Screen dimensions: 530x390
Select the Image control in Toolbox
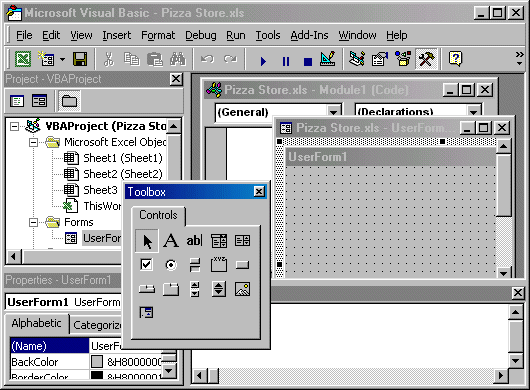242,289
